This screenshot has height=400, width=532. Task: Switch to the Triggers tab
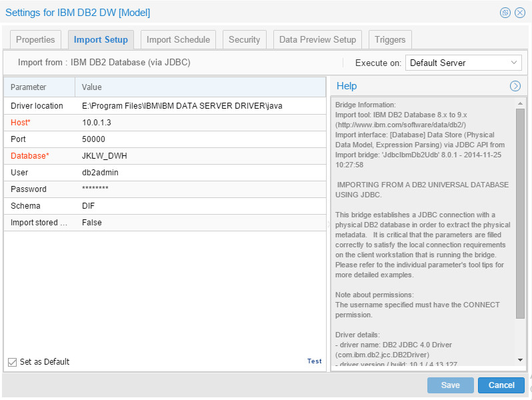[x=390, y=40]
